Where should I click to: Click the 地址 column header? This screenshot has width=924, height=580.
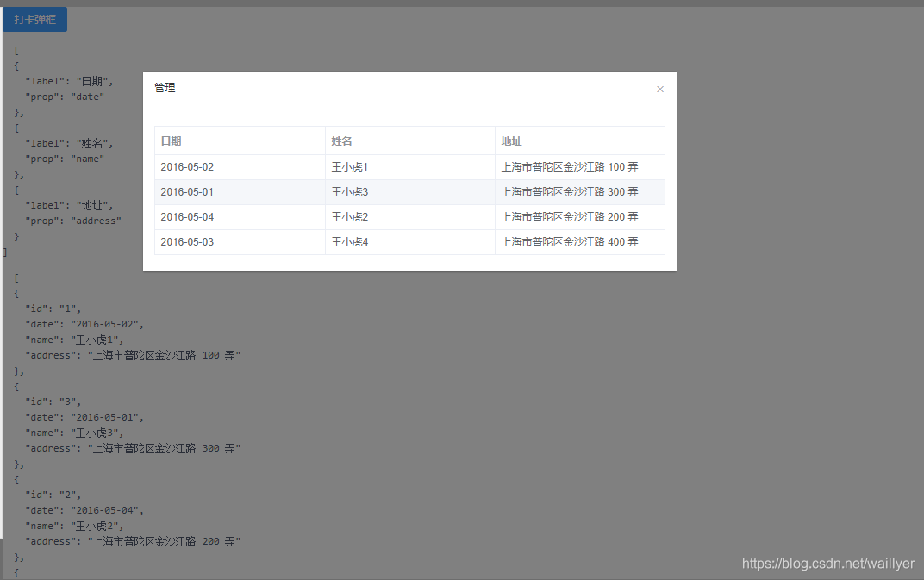[x=580, y=140]
